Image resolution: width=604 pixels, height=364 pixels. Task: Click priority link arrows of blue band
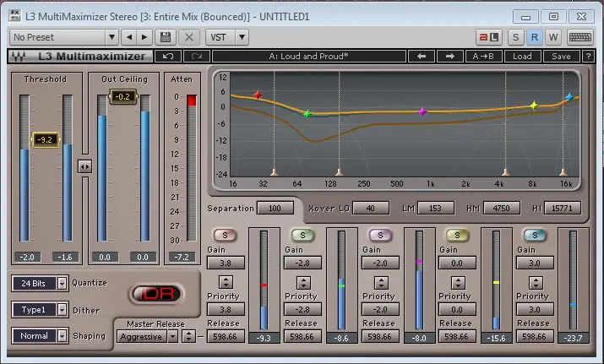pyautogui.click(x=536, y=283)
